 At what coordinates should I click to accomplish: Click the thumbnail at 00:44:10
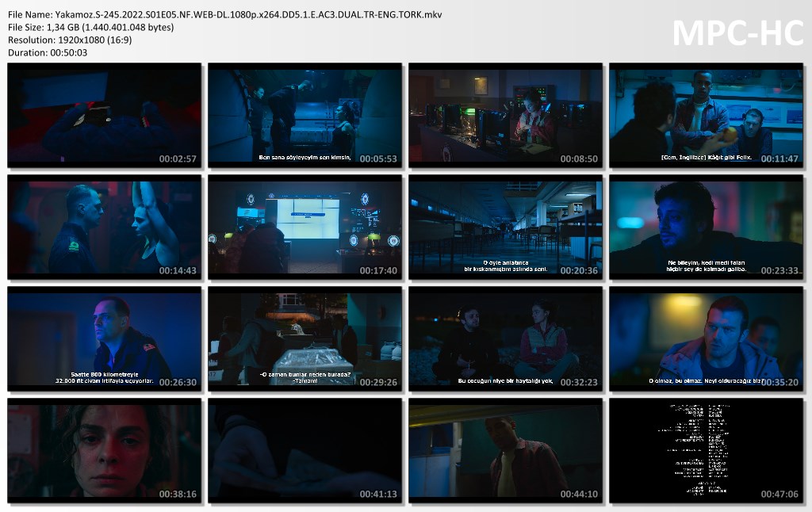click(506, 450)
